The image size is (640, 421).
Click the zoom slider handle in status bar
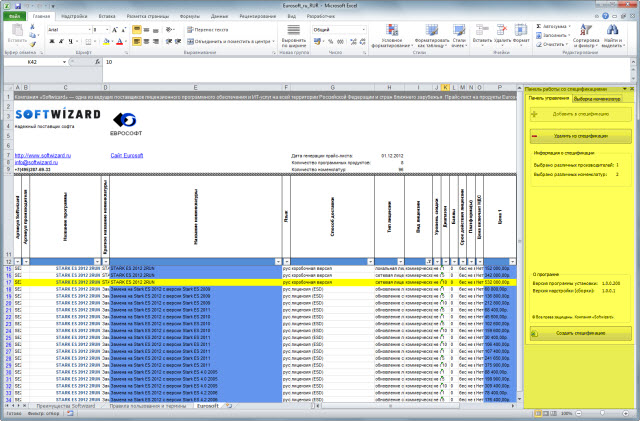pyautogui.click(x=602, y=414)
